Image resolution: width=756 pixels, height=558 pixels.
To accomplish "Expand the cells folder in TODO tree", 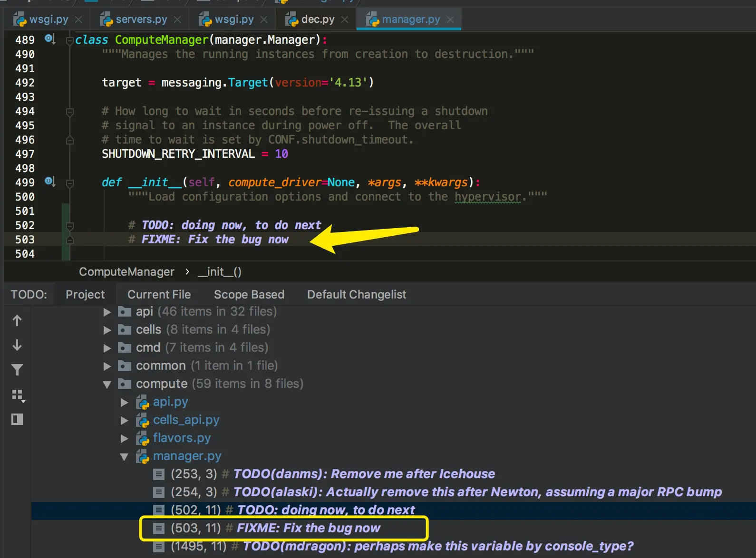I will click(x=107, y=330).
